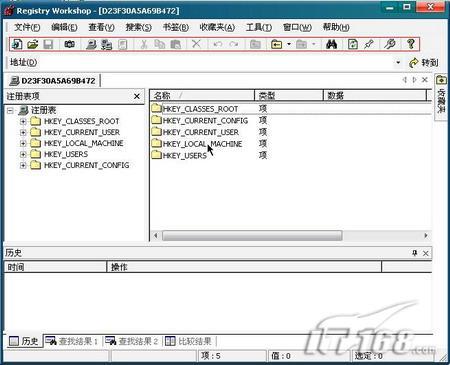Select the D23F30A5A69B472 document tab
Viewport: 450px width, 365px height.
coord(53,81)
